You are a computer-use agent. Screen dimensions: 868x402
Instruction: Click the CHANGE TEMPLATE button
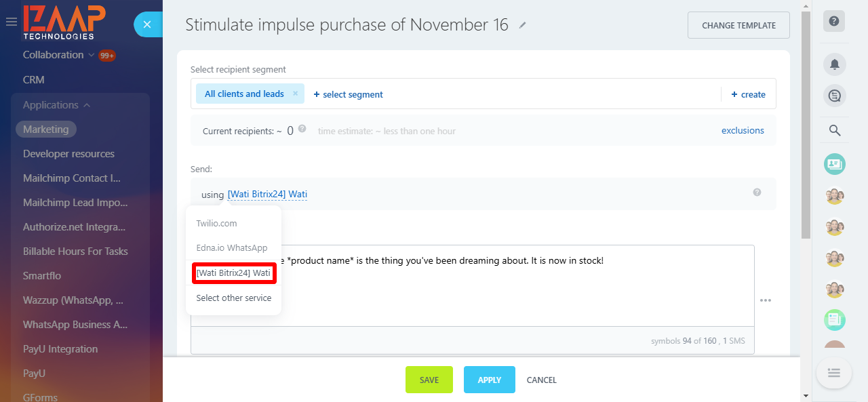[738, 25]
